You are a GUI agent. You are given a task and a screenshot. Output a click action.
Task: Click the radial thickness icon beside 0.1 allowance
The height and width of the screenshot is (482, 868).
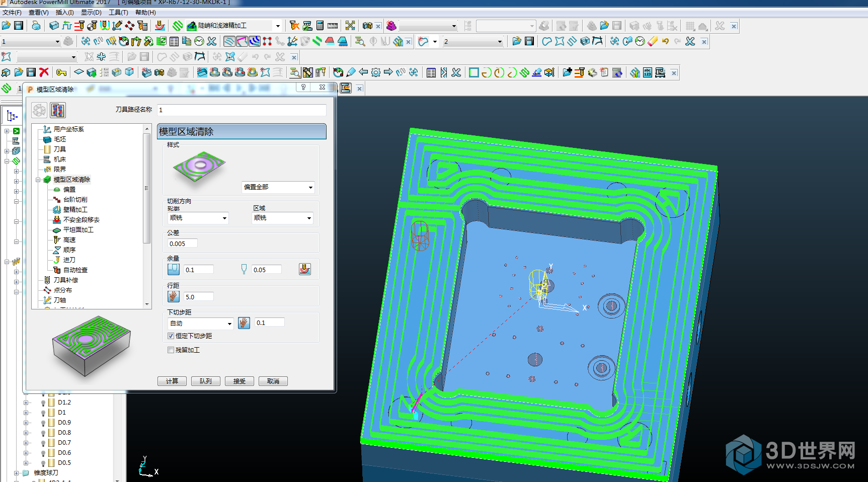pyautogui.click(x=174, y=269)
